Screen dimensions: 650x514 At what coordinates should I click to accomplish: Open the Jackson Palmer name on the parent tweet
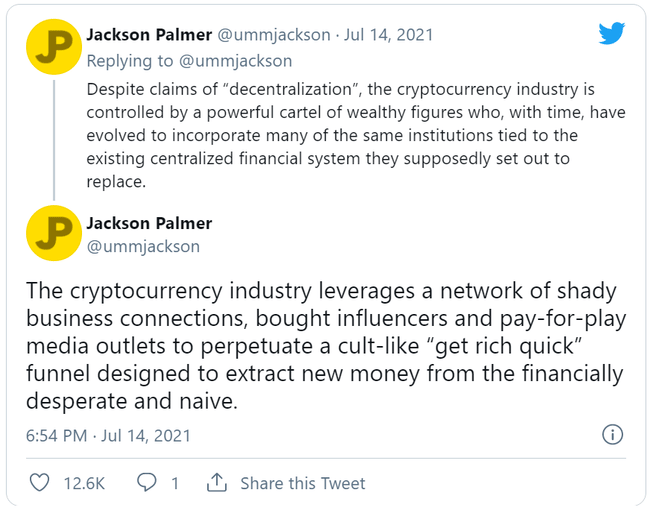[x=148, y=35]
